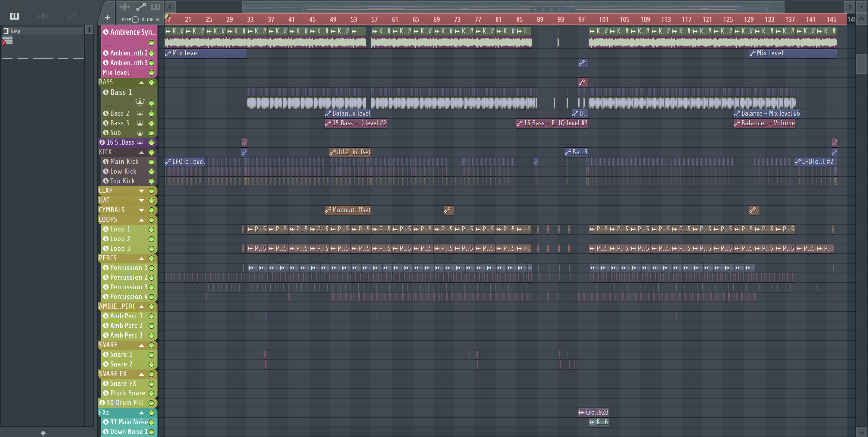Click the audio icon on Amb Perc 2 track
The image size is (868, 437).
pos(106,326)
